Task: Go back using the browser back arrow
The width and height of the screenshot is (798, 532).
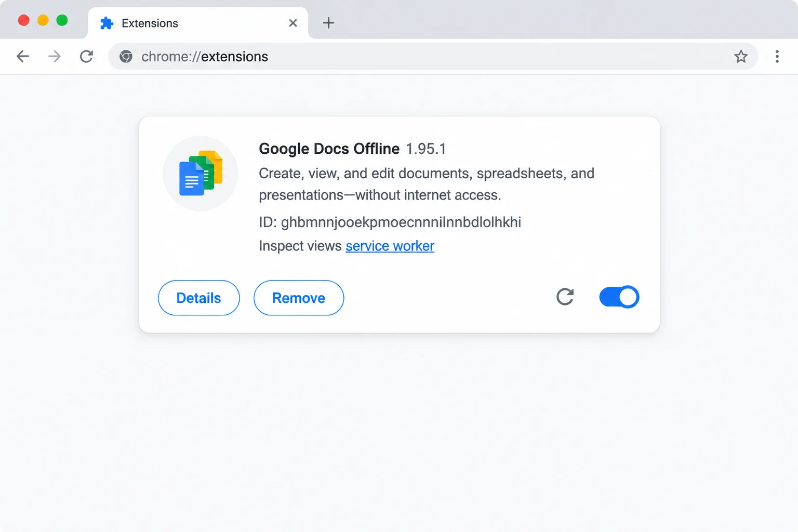Action: tap(23, 56)
